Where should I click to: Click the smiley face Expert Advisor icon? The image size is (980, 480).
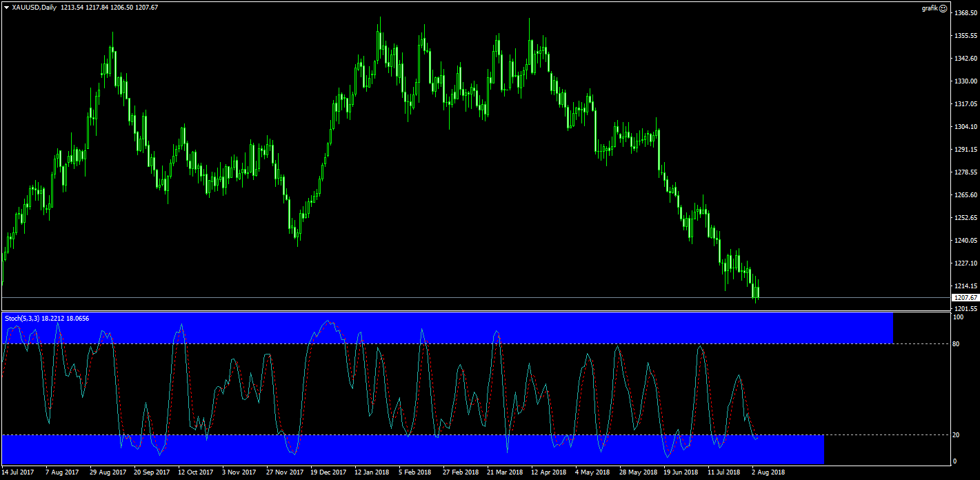tap(943, 8)
